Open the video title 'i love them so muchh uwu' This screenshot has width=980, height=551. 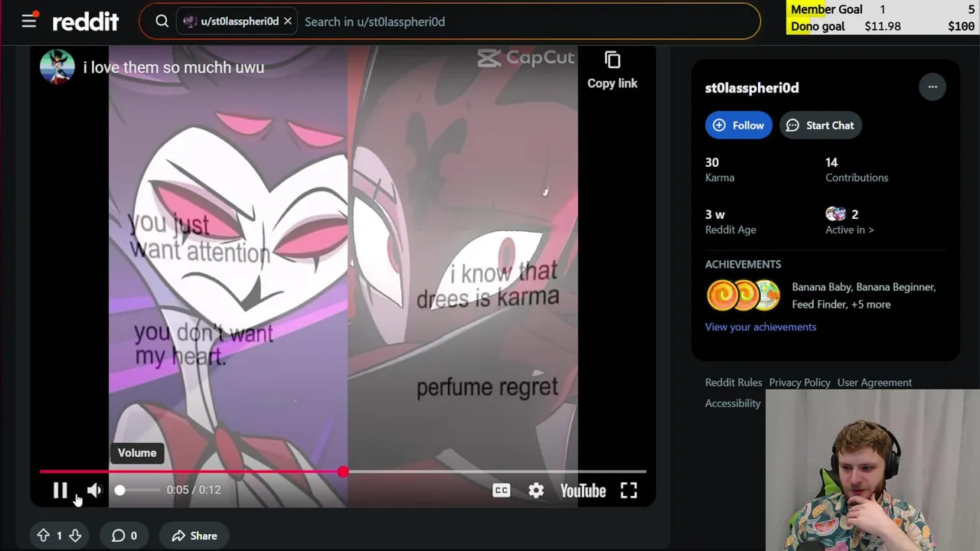[174, 67]
